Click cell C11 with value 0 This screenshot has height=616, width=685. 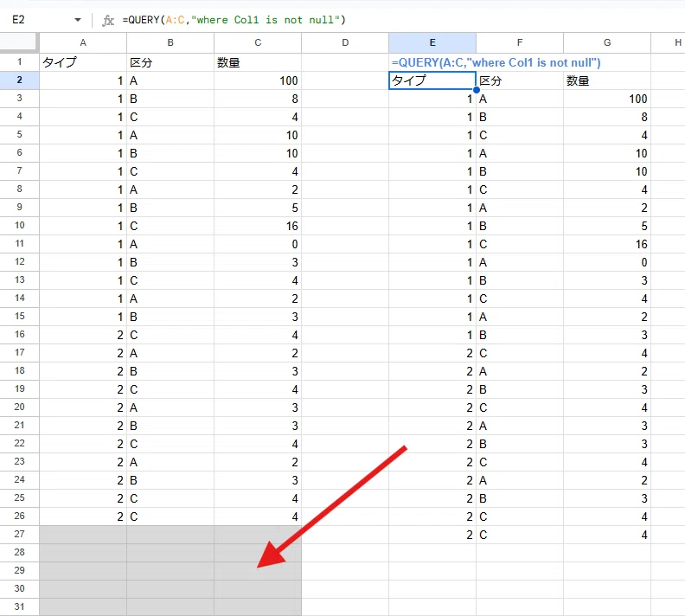[258, 244]
